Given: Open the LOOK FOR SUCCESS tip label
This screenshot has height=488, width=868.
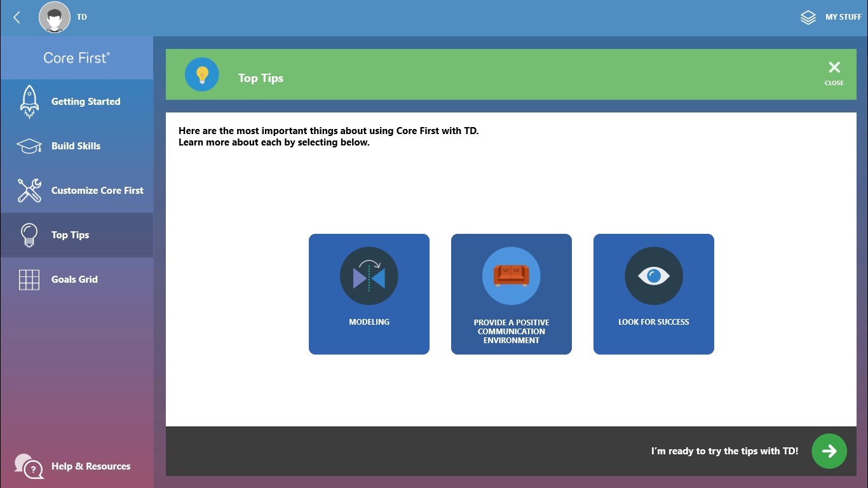Looking at the screenshot, I should [654, 322].
